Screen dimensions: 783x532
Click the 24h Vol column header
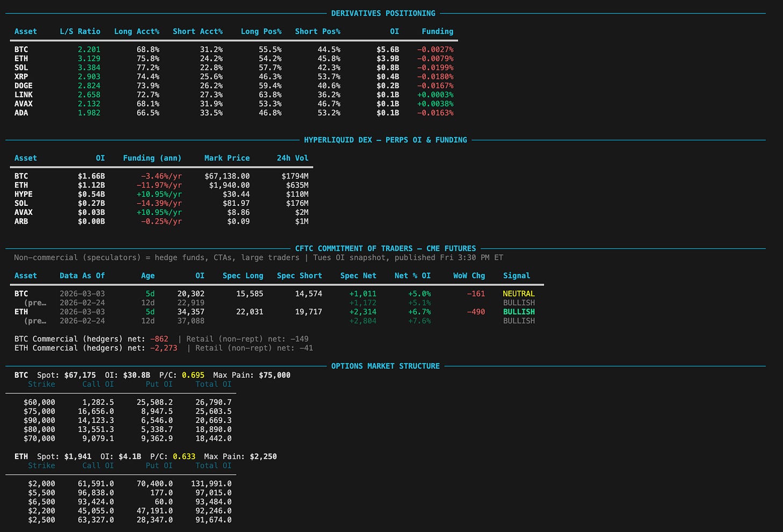click(x=293, y=158)
